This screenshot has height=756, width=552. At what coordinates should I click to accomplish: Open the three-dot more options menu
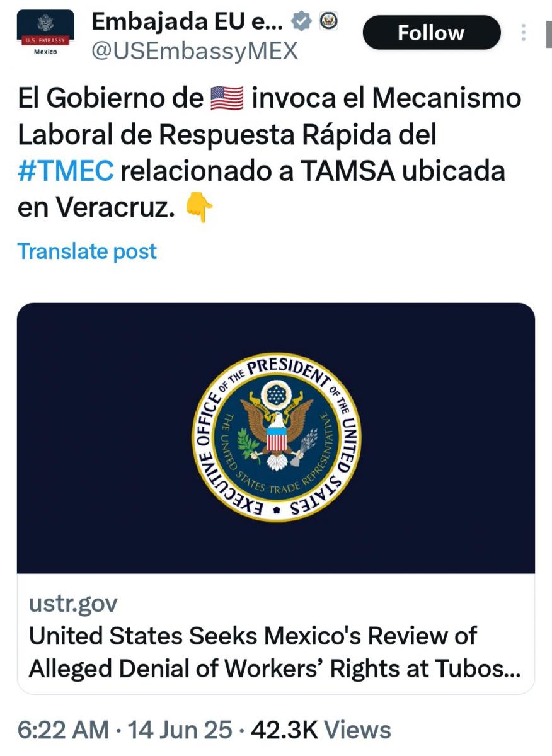(524, 33)
